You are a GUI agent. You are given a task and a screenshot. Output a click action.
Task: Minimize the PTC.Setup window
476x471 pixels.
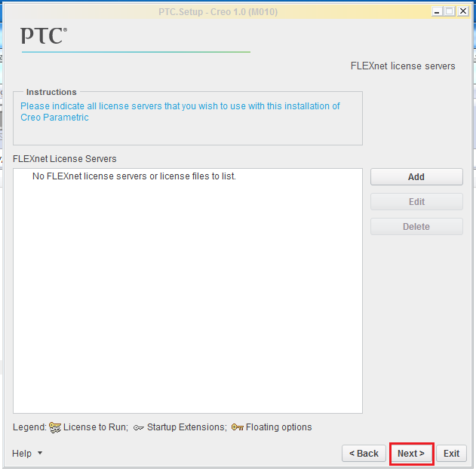click(437, 11)
